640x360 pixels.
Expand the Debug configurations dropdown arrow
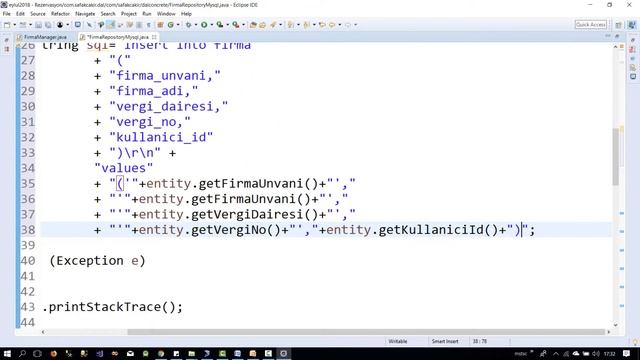point(196,25)
